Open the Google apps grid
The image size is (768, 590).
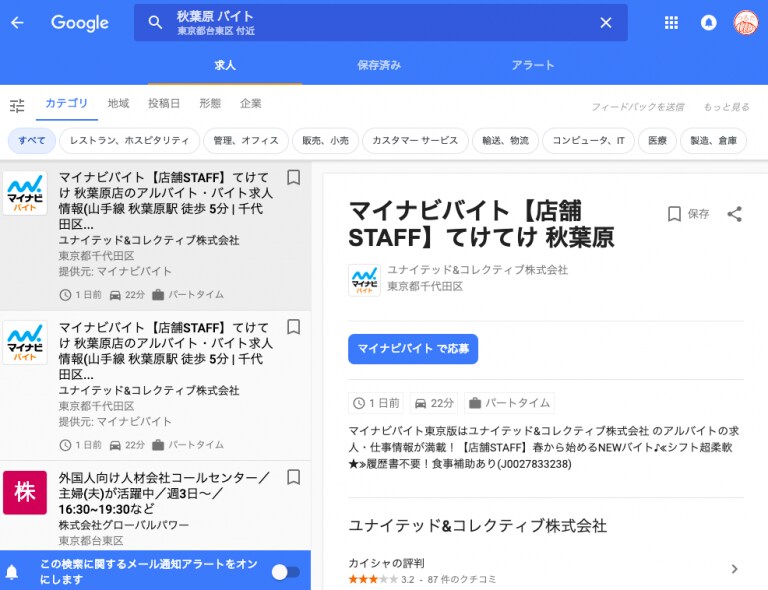point(671,23)
